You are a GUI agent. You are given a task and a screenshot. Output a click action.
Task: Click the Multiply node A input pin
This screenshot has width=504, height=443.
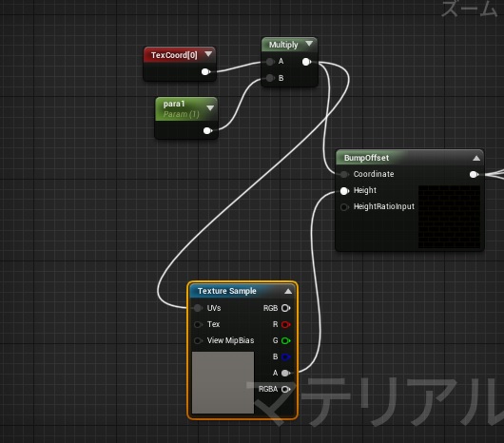point(270,62)
